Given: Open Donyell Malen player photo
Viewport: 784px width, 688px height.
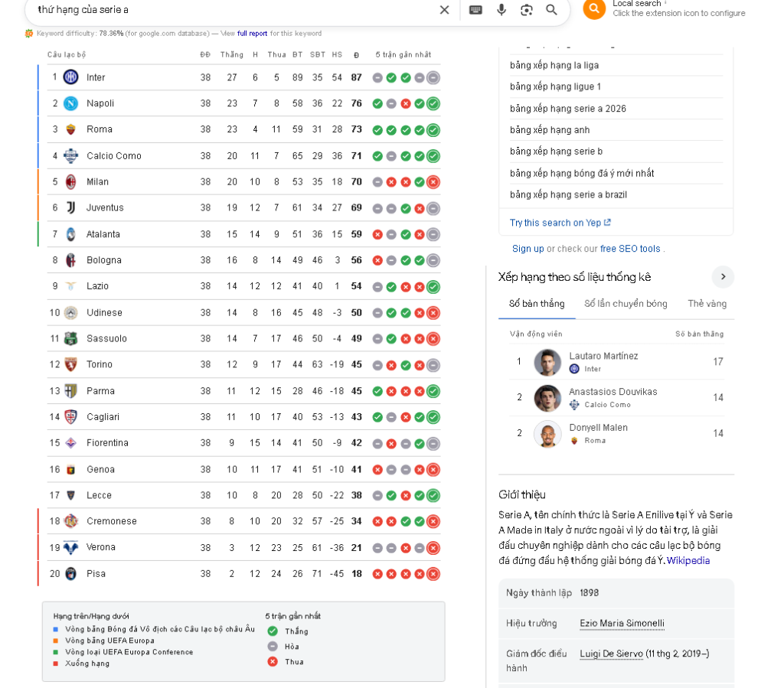Looking at the screenshot, I should click(547, 434).
